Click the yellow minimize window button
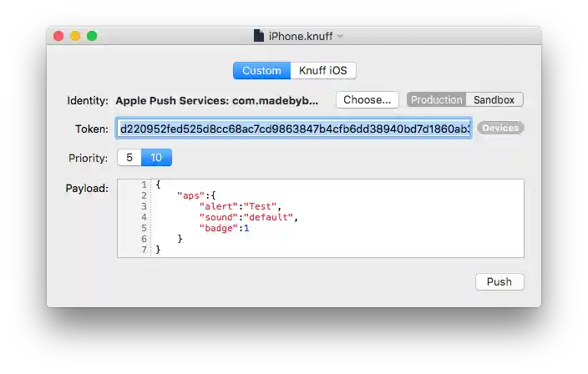This screenshot has width=588, height=374. coord(75,36)
